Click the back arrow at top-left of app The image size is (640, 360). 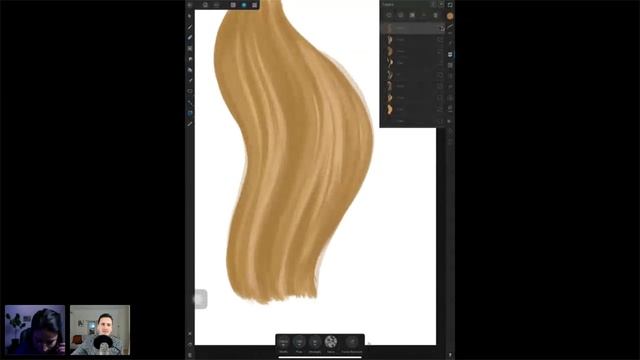190,5
